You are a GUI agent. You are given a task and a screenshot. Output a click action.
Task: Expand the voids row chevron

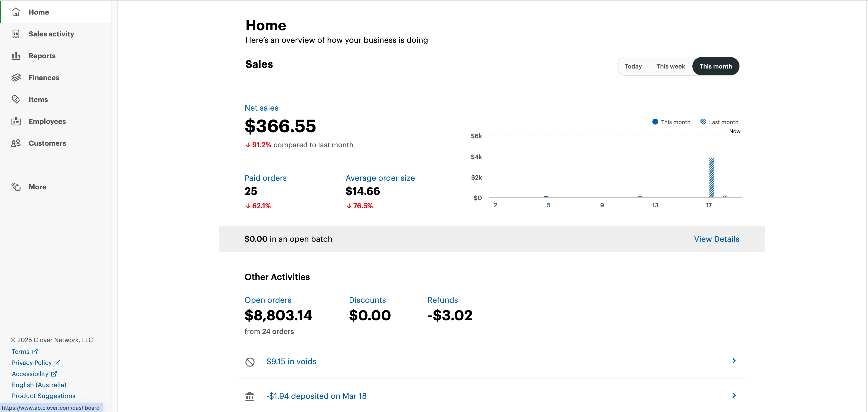734,361
